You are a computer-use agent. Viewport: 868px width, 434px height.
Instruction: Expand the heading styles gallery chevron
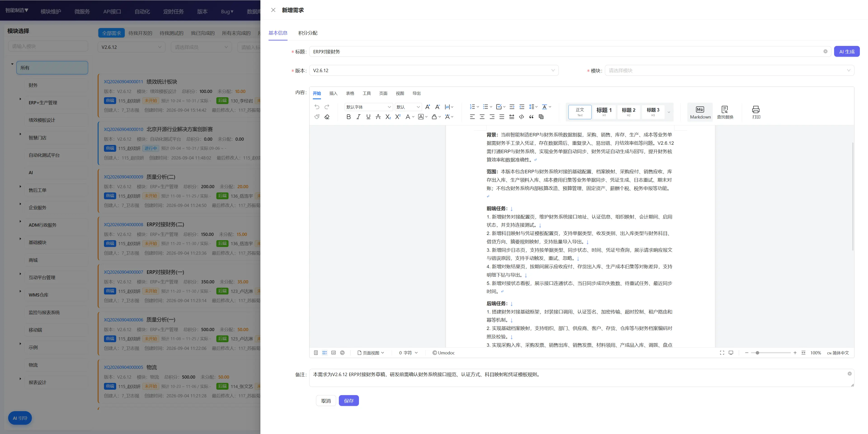(669, 112)
